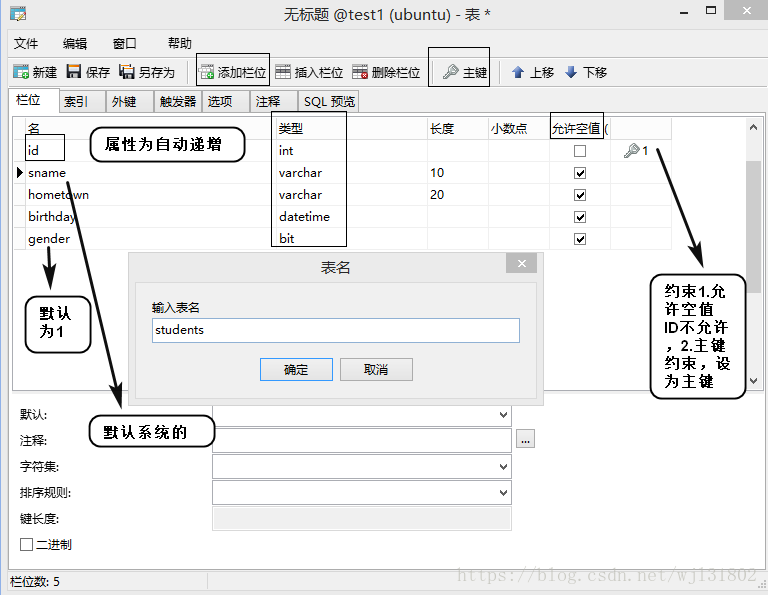Click the int type cell of id

351,151
